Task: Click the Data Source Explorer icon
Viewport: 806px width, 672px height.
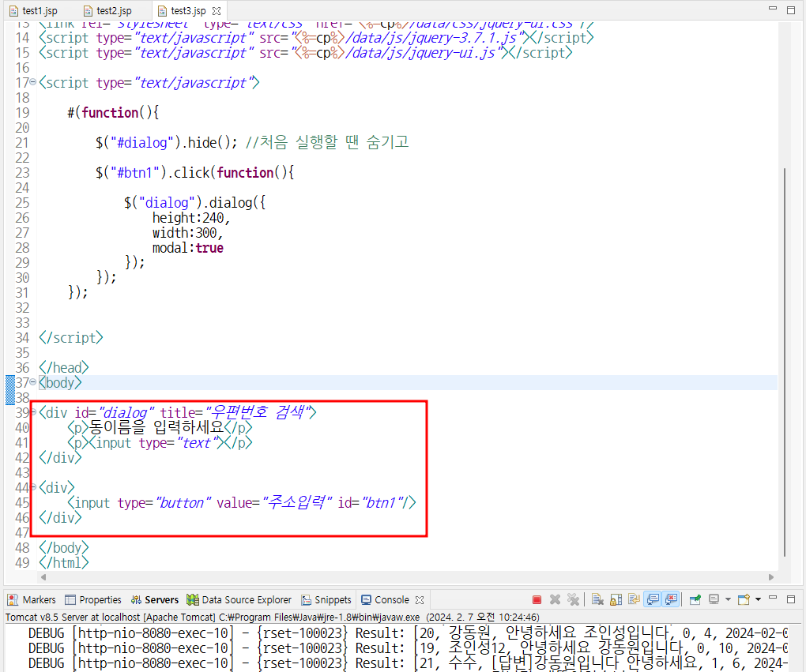Action: tap(193, 599)
